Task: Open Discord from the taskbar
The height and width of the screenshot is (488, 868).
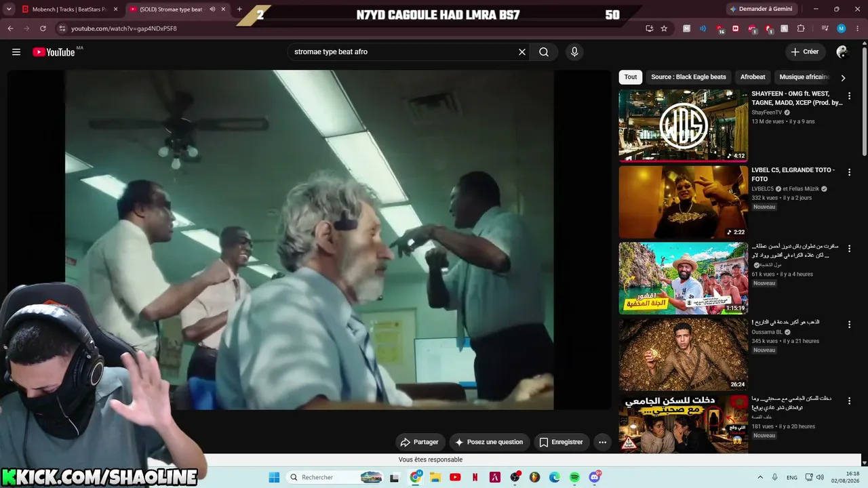Action: 595,477
